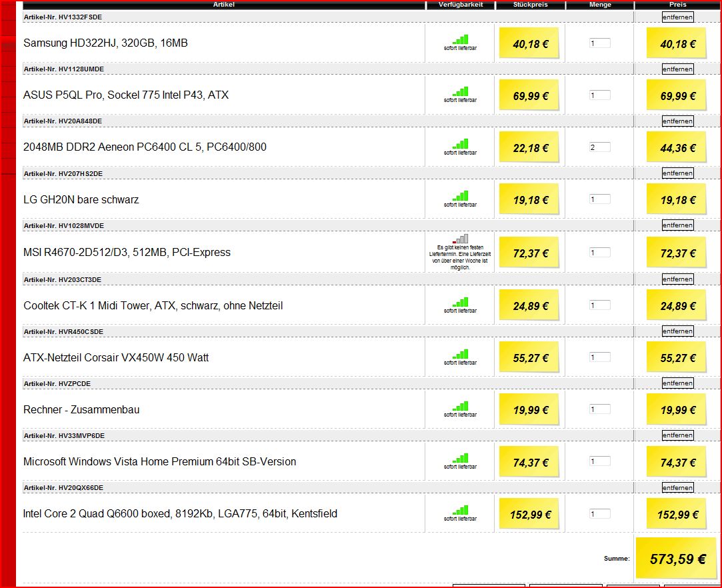Click entfernen for ASUS P5QL Pro
The image size is (722, 588).
[677, 69]
